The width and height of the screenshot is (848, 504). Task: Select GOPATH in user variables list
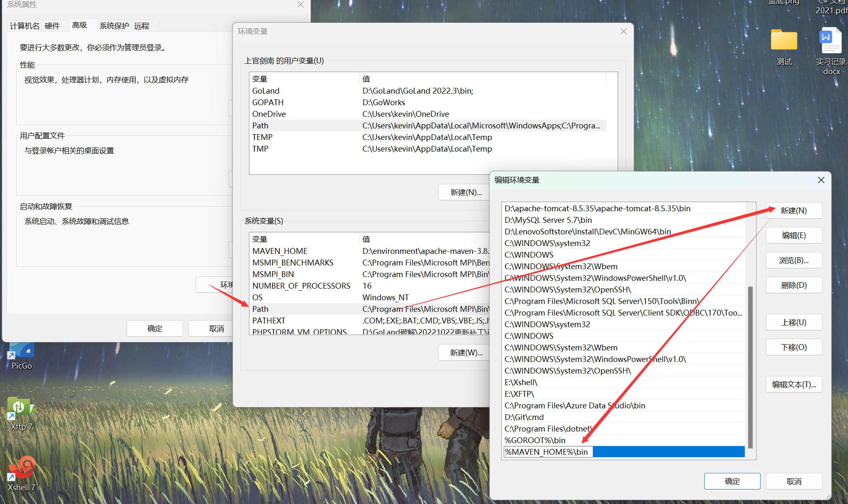tap(268, 102)
